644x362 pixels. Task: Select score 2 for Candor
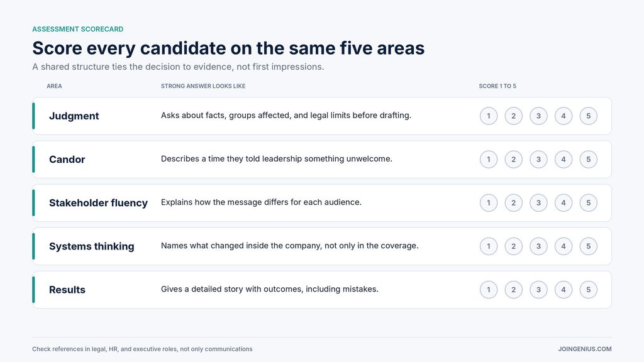click(x=513, y=159)
